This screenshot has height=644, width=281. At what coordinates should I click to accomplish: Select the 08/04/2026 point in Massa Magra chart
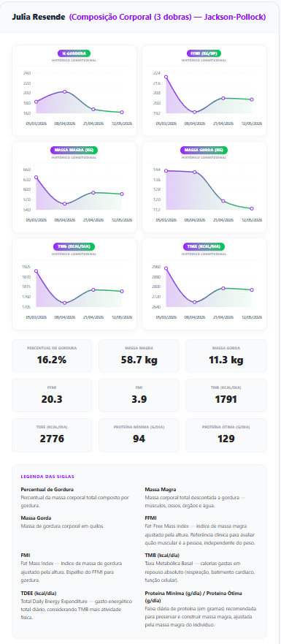coord(65,204)
